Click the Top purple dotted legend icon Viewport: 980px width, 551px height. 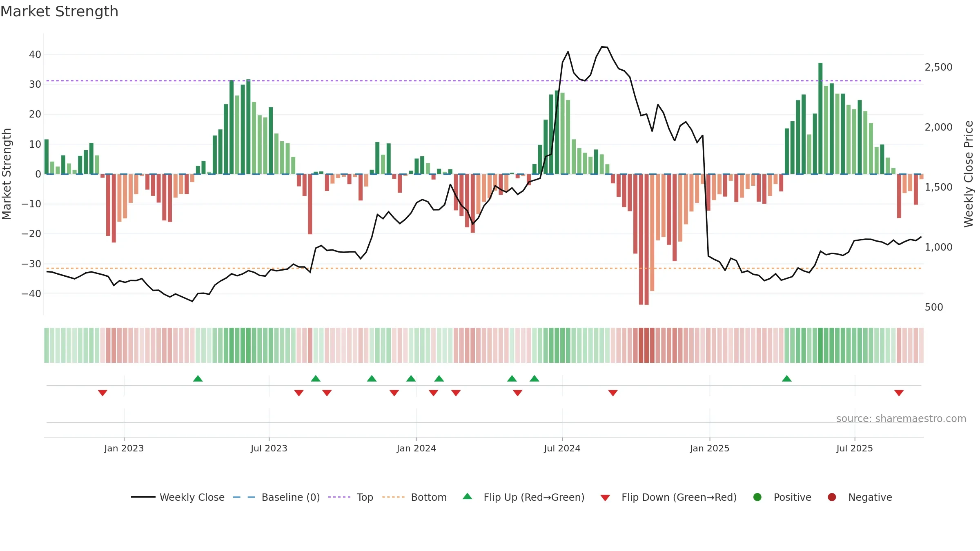click(x=339, y=497)
